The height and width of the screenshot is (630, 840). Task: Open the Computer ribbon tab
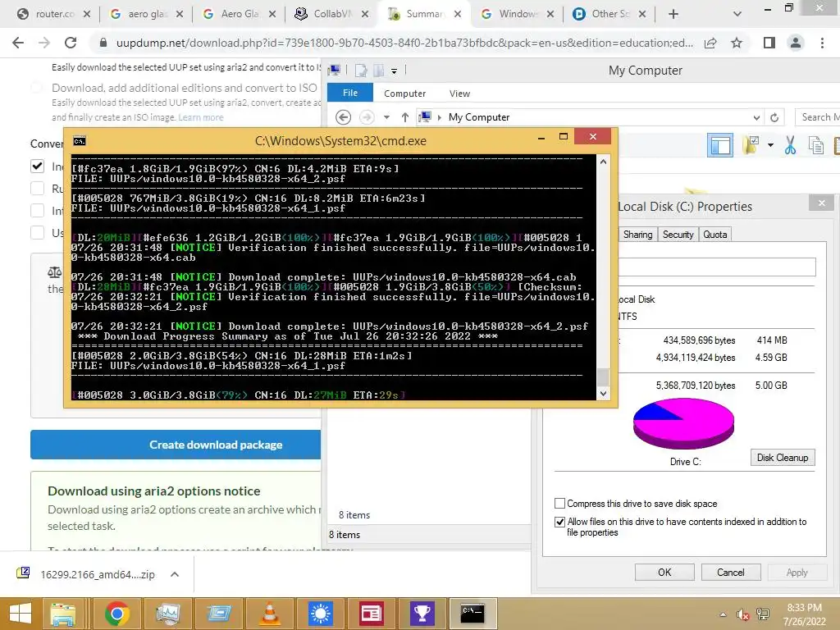404,94
